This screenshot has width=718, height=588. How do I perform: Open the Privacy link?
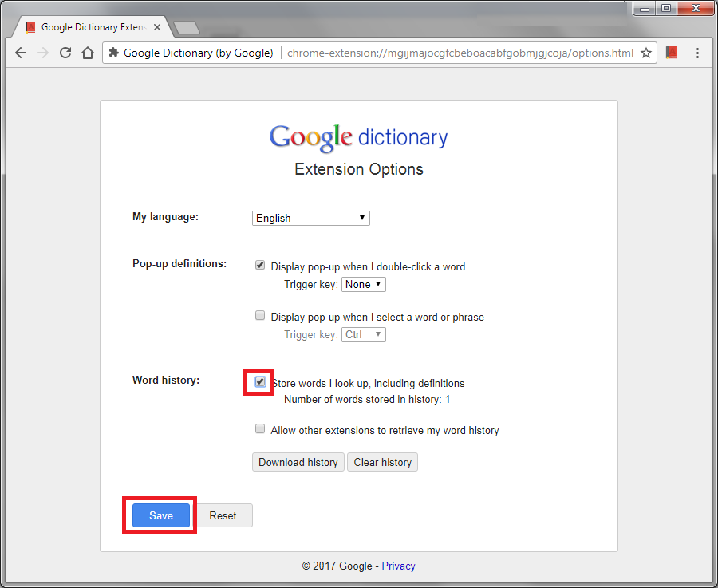pyautogui.click(x=398, y=566)
